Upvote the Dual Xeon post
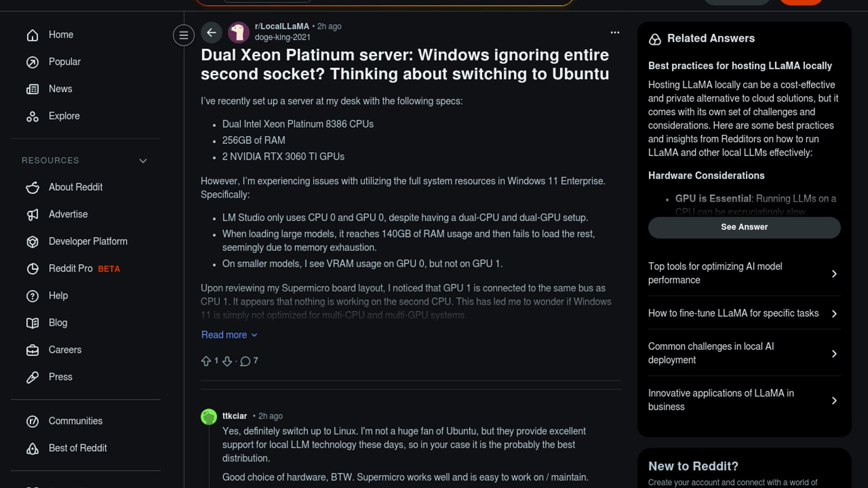This screenshot has width=868, height=488. (206, 361)
